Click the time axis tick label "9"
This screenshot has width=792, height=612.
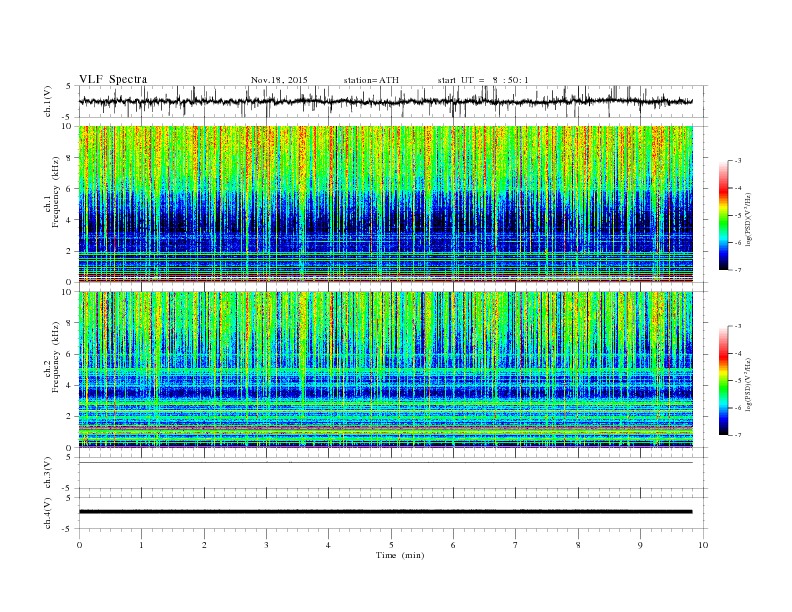pyautogui.click(x=640, y=545)
